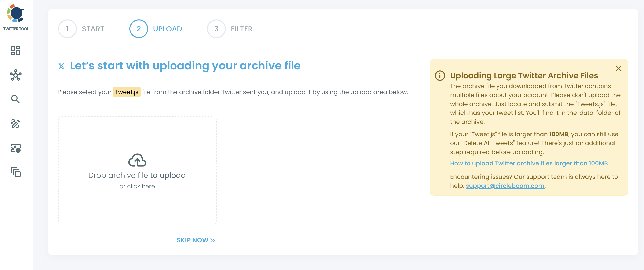The width and height of the screenshot is (644, 270).
Task: Open the guide for archives larger than 100MB
Action: (x=529, y=163)
